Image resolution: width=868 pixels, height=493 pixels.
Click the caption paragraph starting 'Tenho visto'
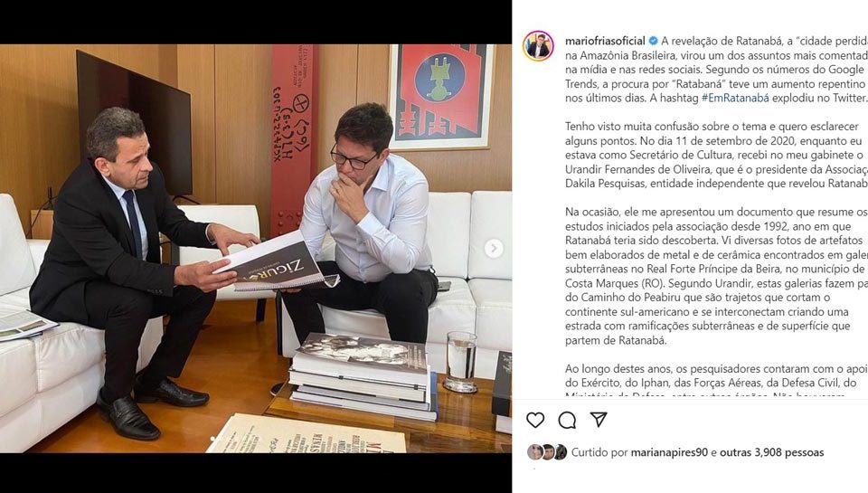716,155
